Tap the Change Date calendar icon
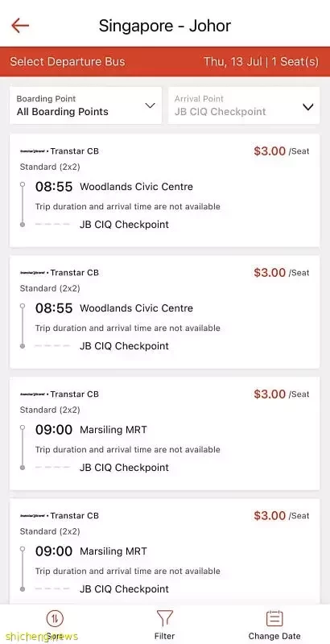The width and height of the screenshot is (330, 644). click(274, 618)
